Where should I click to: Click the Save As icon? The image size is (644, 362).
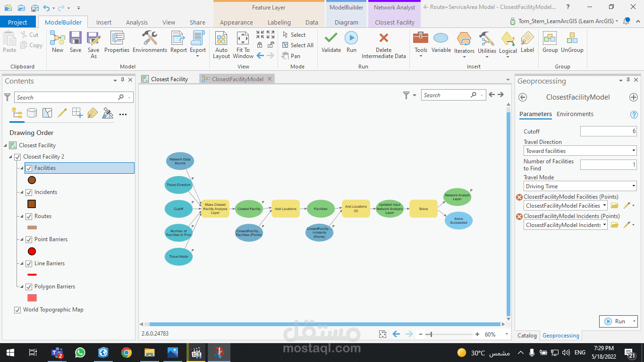(x=93, y=45)
